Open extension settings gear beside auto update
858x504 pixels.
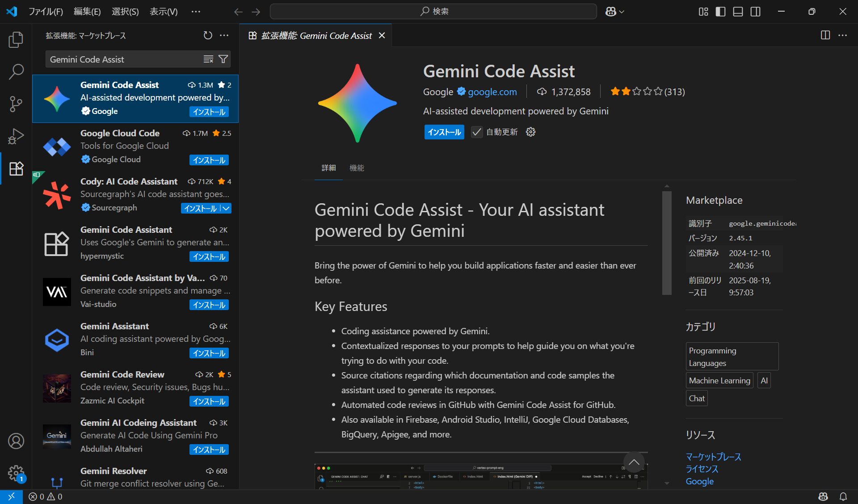pyautogui.click(x=530, y=132)
